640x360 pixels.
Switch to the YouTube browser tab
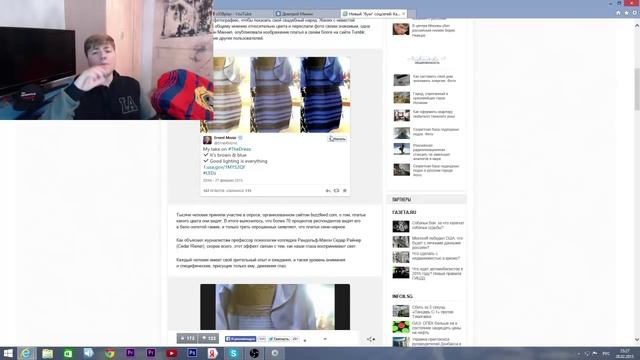tap(243, 14)
